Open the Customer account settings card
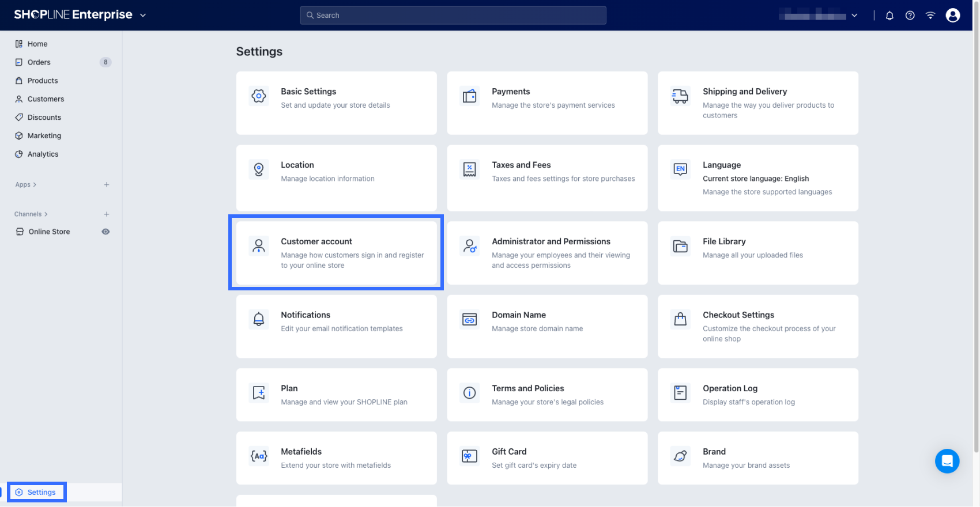 click(x=336, y=253)
